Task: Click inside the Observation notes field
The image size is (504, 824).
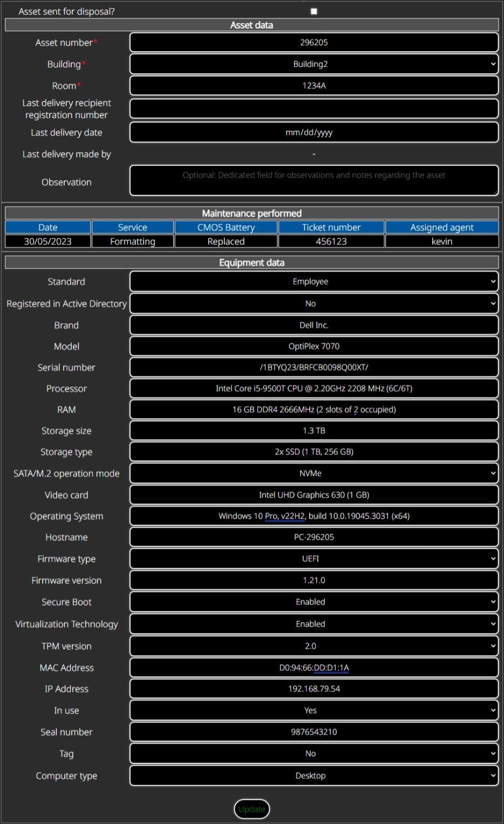Action: (314, 180)
